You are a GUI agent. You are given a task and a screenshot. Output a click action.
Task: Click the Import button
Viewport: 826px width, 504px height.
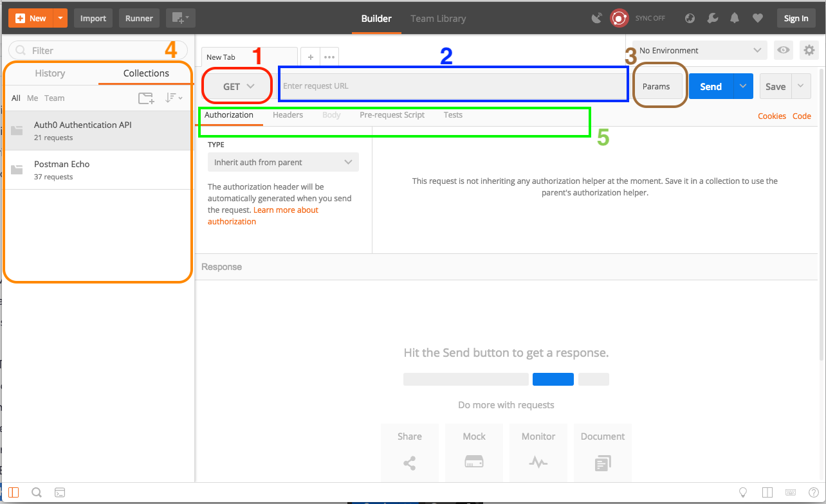point(93,18)
